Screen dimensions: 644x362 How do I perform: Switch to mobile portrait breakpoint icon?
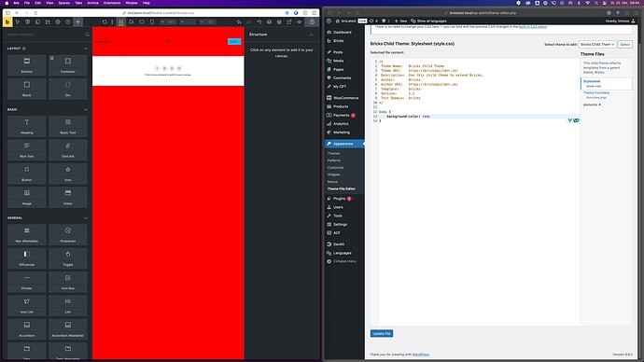pos(152,21)
